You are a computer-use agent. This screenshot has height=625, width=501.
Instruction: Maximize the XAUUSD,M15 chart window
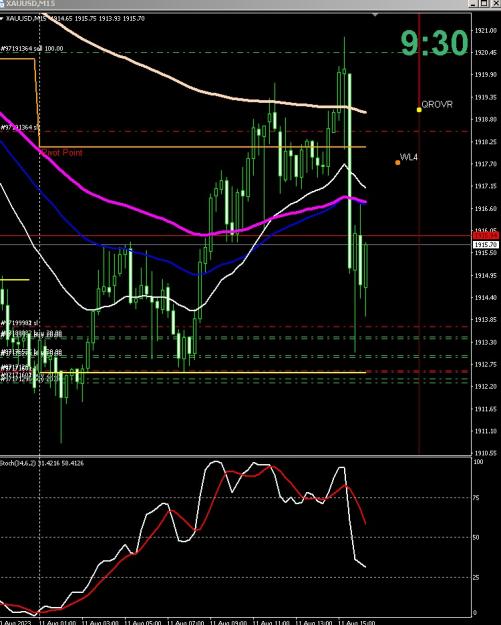click(483, 3)
